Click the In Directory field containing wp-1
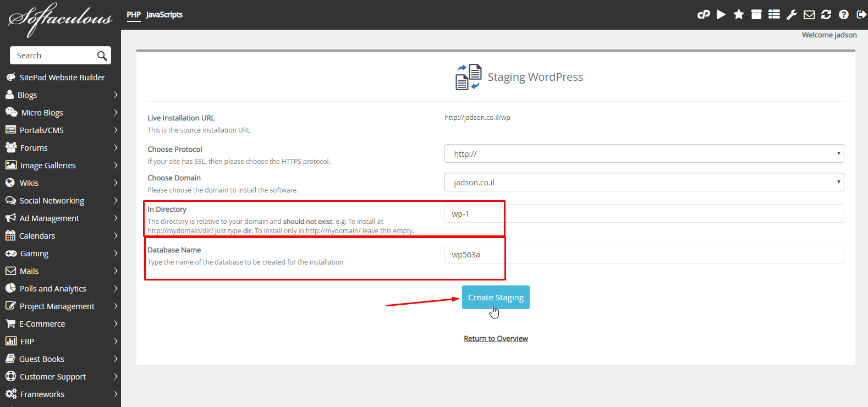 (644, 213)
